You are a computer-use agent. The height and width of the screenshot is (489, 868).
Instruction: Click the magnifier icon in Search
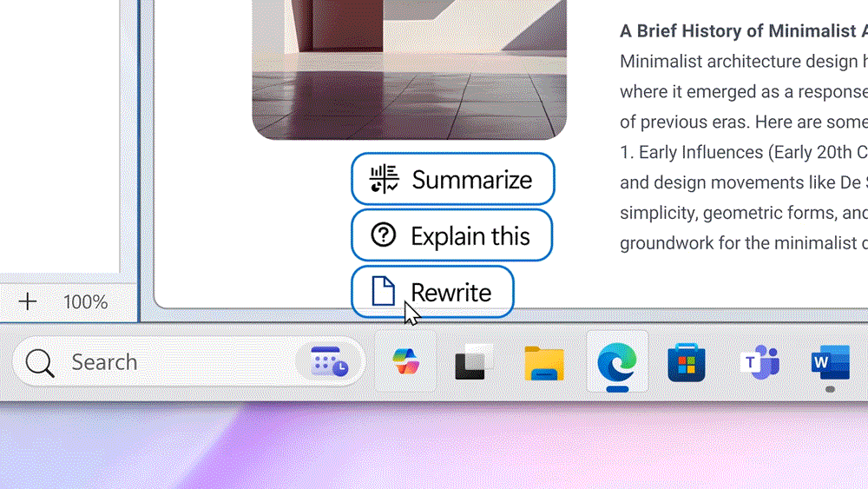[40, 363]
